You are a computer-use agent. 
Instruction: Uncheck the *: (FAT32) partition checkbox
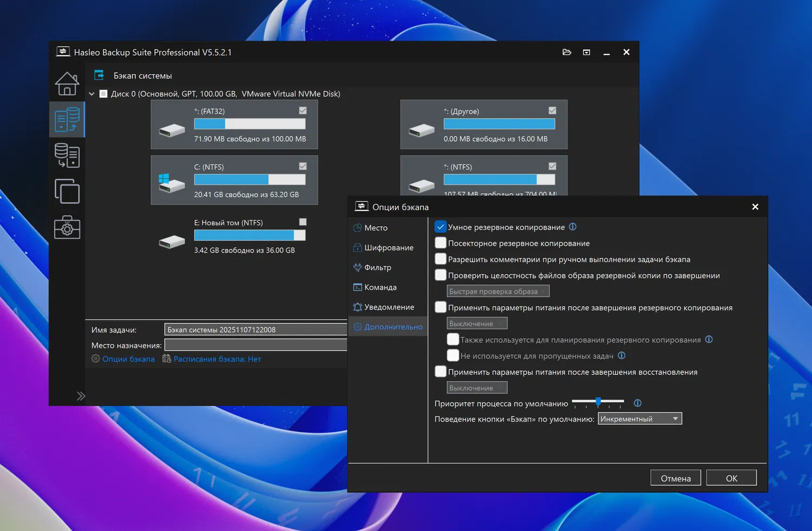[x=303, y=110]
